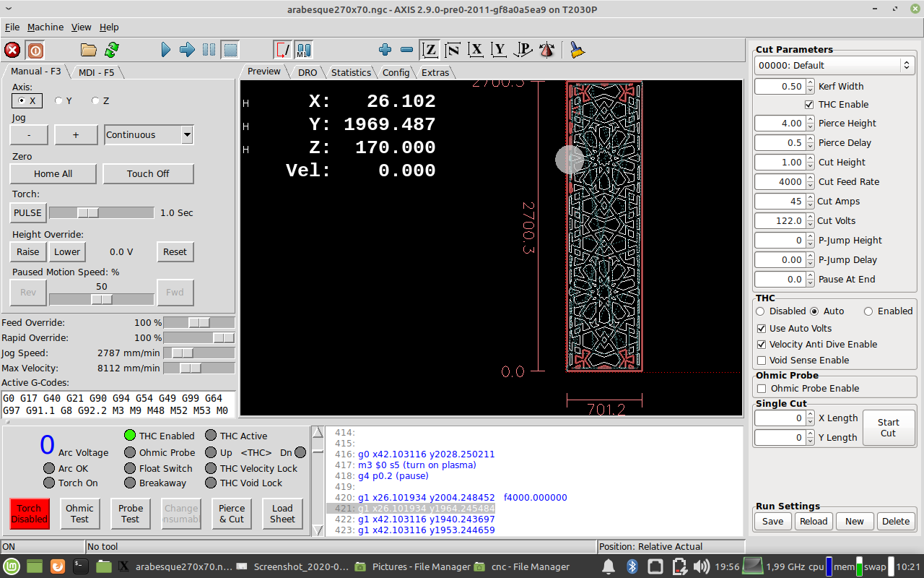
Task: Reload the current file using green arrows
Action: coord(112,50)
